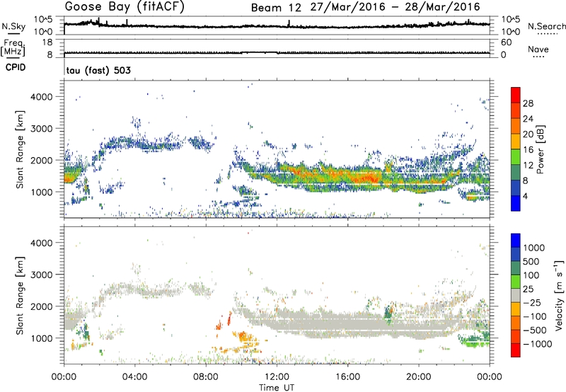Click the "2000" tick of the velocity panel
The height and width of the screenshot is (392, 566).
pyautogui.click(x=41, y=306)
